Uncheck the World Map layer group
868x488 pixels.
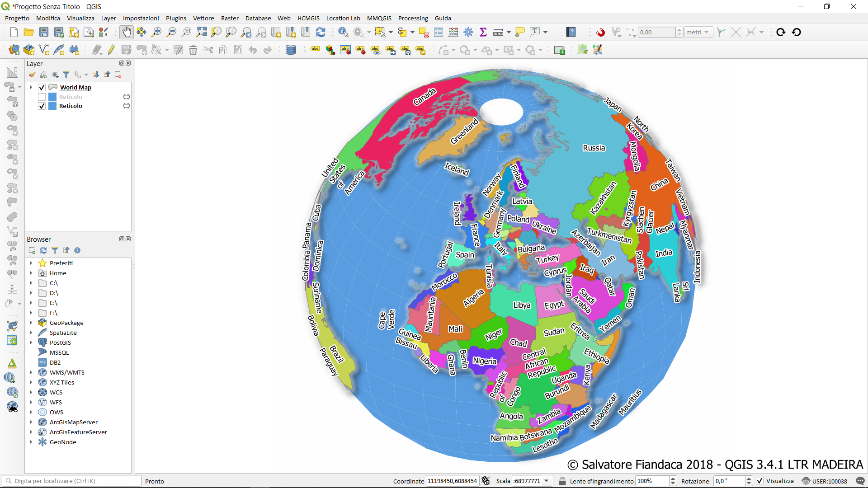pyautogui.click(x=42, y=87)
